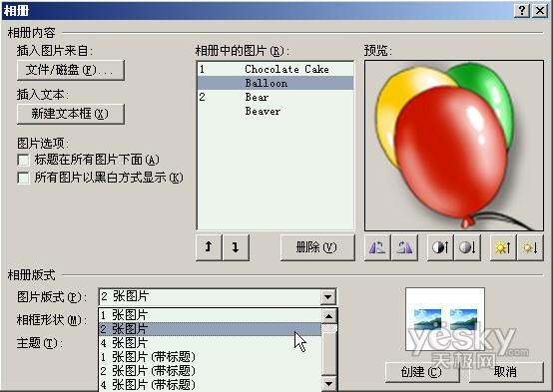Select Beaver in picture list
The height and width of the screenshot is (392, 553).
(x=276, y=111)
